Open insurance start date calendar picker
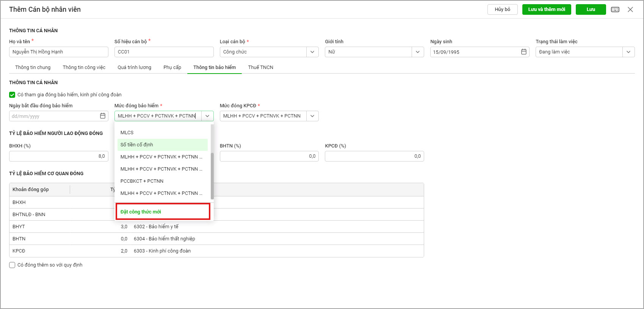The height and width of the screenshot is (309, 644). 103,116
